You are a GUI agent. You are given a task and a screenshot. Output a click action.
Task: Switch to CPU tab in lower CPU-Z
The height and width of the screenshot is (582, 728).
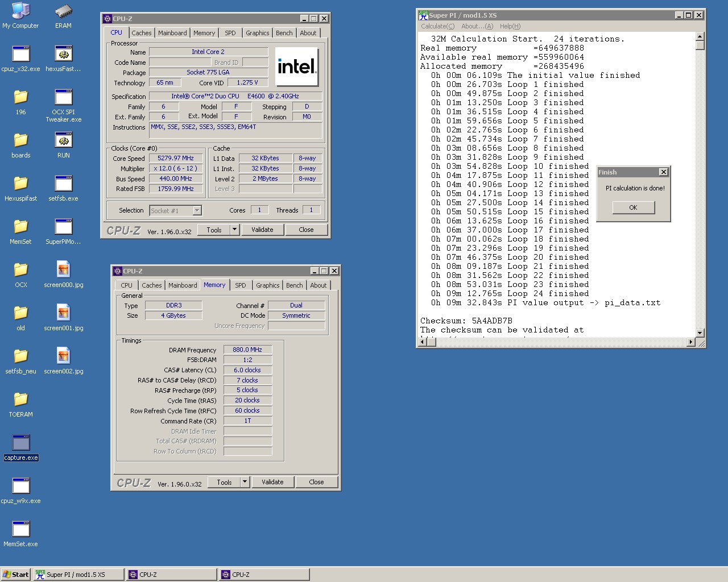click(126, 285)
